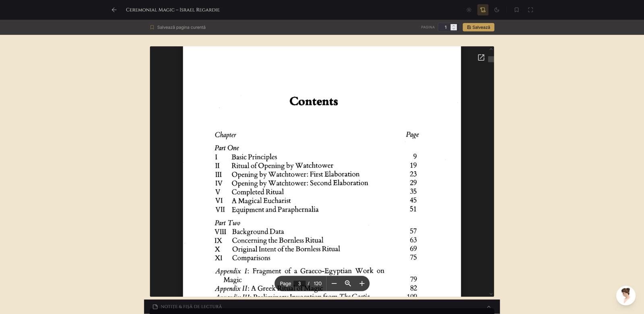The image size is (644, 314).
Task: Click 'Comparisons' contents entry
Action: coord(251,258)
